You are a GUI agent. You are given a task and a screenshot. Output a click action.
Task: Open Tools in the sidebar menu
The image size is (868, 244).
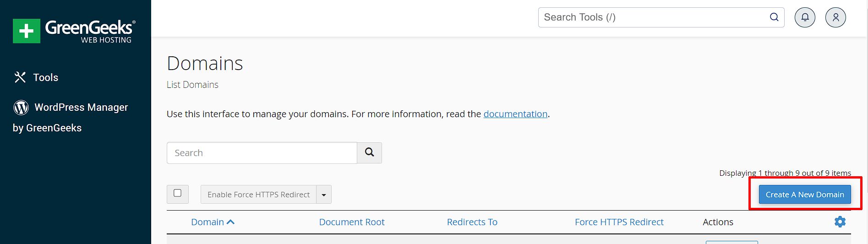(x=46, y=77)
